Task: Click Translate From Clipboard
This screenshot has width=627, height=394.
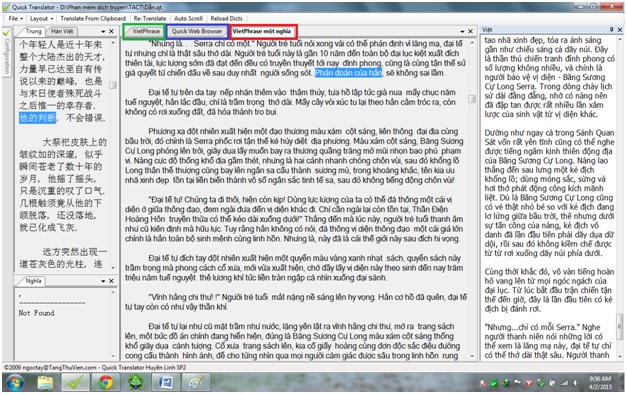Action: pos(93,18)
